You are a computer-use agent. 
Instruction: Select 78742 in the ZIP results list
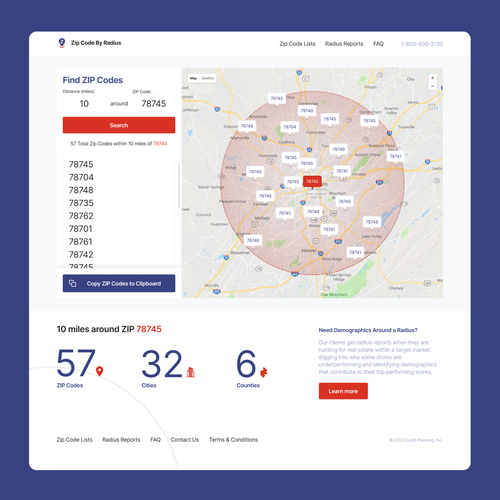[x=81, y=255]
